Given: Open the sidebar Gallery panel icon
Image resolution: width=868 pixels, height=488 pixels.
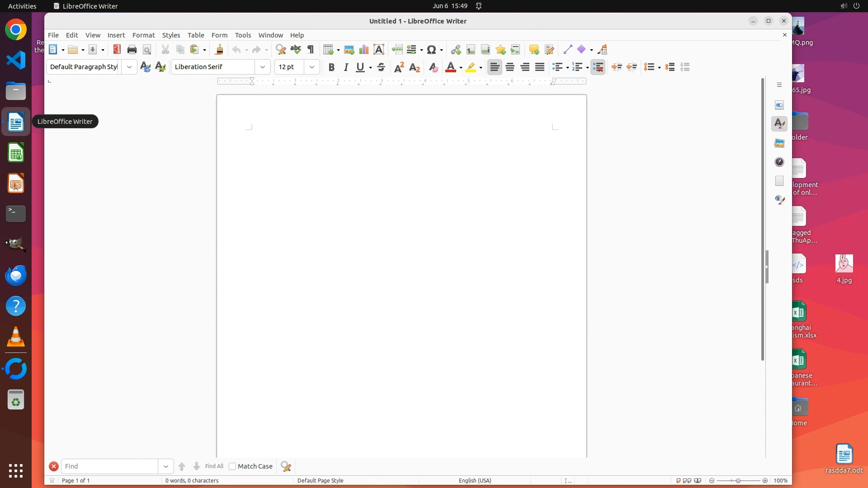Looking at the screenshot, I should tap(779, 143).
